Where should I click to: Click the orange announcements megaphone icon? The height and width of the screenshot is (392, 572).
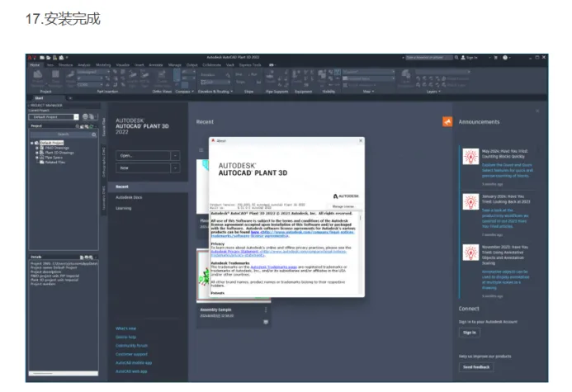pos(447,122)
